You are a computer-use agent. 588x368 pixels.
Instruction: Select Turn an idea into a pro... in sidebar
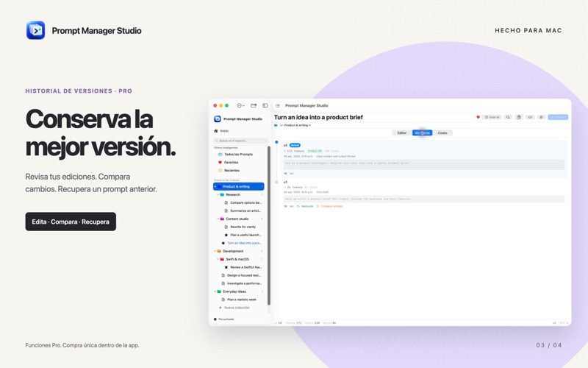pyautogui.click(x=242, y=243)
